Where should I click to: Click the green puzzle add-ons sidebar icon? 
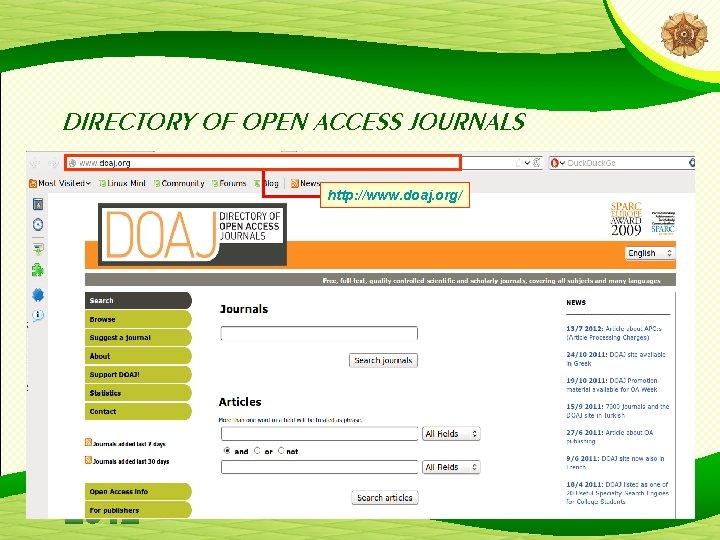38,270
